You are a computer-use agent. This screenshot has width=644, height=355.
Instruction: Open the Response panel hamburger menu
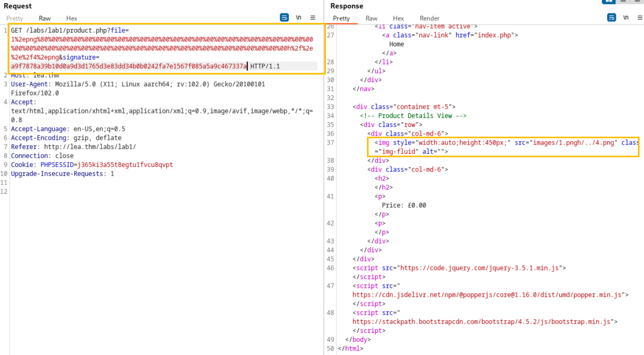tap(640, 18)
